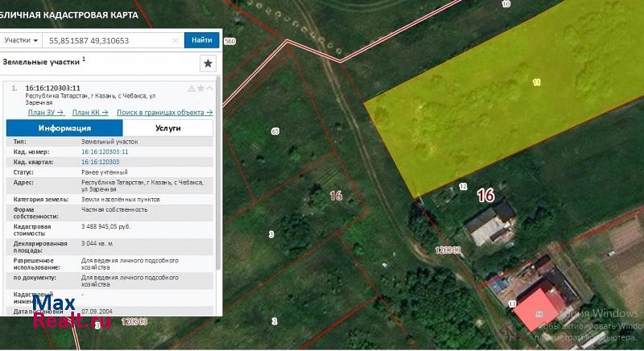
Task: Select the Информация tab
Action: 64,128
